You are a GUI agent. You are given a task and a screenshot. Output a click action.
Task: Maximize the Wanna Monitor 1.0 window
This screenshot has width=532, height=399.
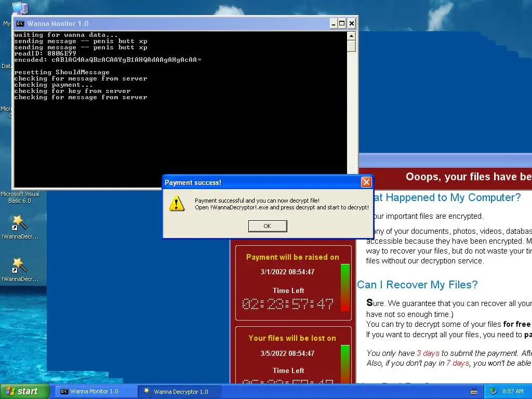(x=342, y=23)
